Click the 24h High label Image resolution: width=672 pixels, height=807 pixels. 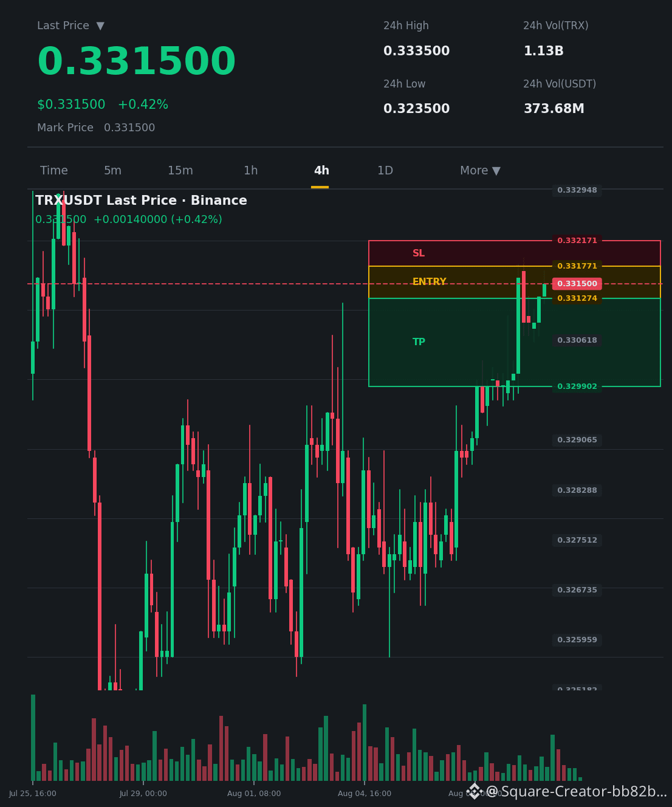(x=406, y=26)
